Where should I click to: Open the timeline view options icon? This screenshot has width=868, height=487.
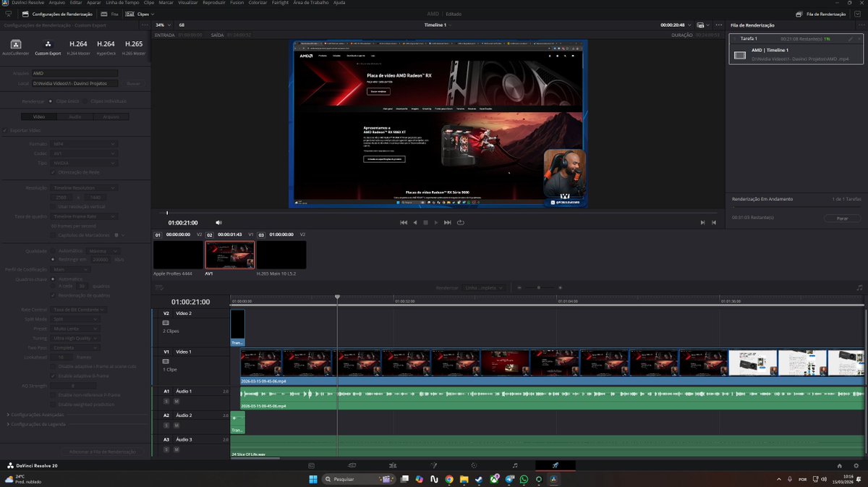pos(159,287)
